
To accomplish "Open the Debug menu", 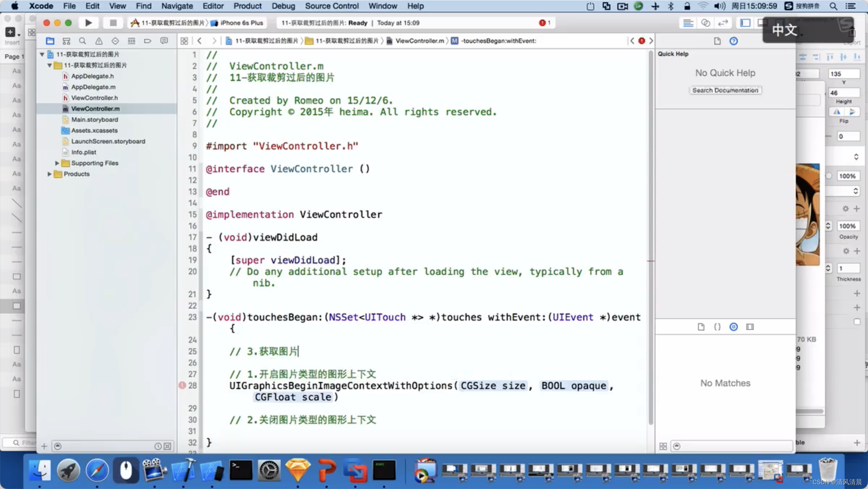I will pos(283,6).
